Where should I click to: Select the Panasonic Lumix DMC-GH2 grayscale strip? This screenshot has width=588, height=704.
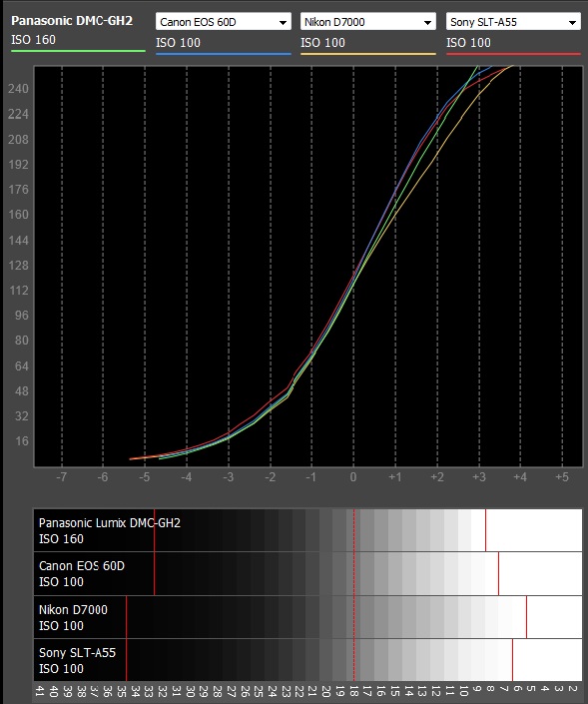tap(307, 530)
